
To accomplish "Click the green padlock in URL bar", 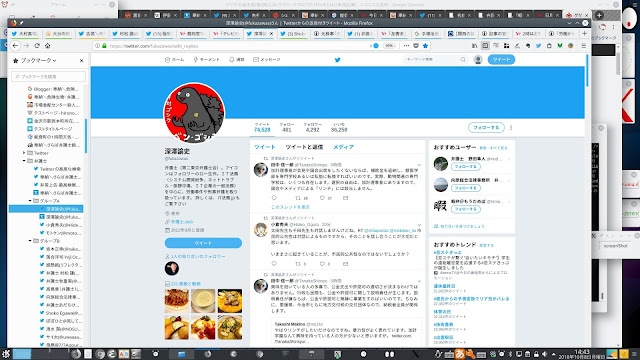I will tap(104, 46).
